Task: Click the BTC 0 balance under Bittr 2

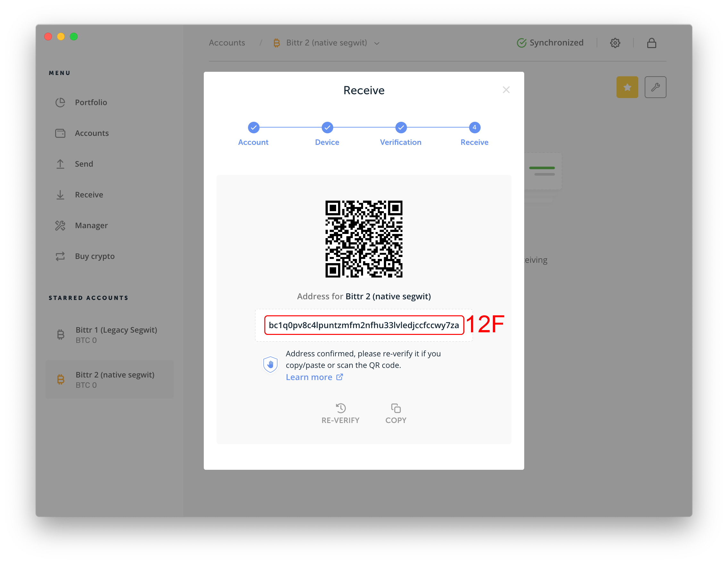Action: point(86,385)
